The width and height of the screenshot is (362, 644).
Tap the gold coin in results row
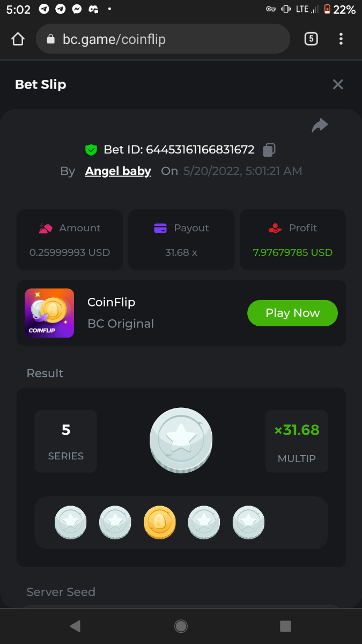pyautogui.click(x=160, y=522)
